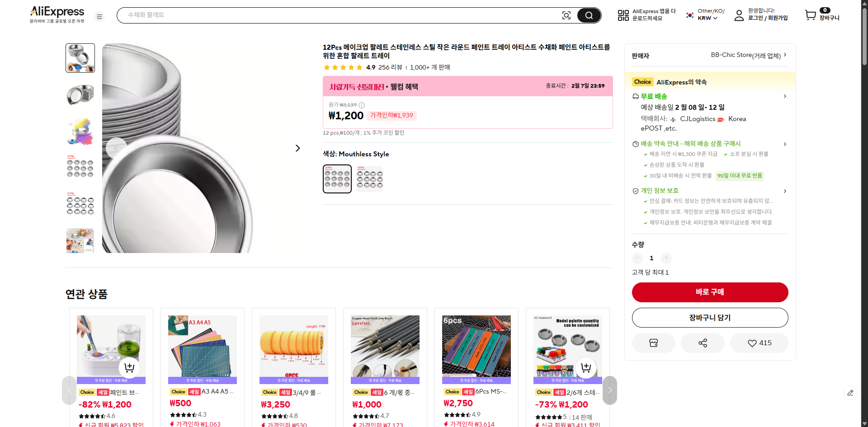This screenshot has width=868, height=427.
Task: Click the 바로 구매 buy now button
Action: pyautogui.click(x=710, y=292)
